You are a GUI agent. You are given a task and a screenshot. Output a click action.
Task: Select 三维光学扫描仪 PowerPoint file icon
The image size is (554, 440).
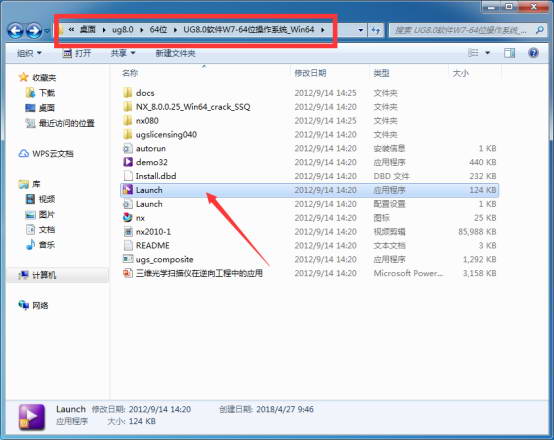[x=128, y=273]
